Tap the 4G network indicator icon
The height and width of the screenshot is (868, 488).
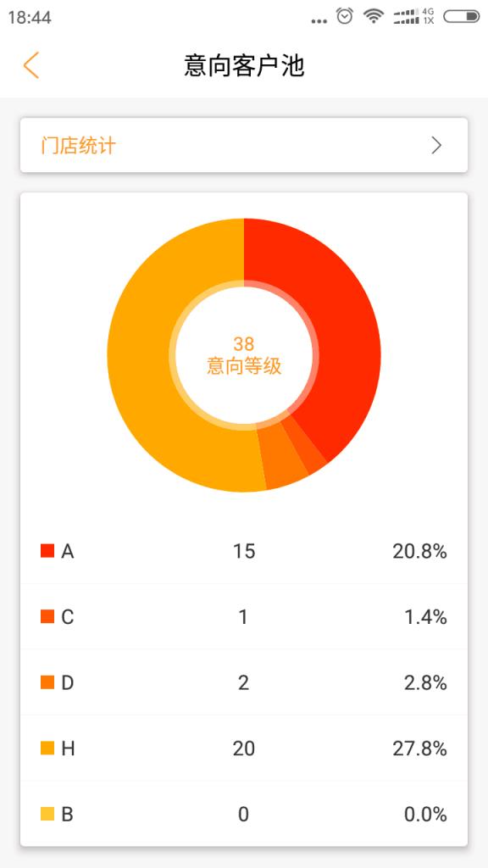[428, 10]
